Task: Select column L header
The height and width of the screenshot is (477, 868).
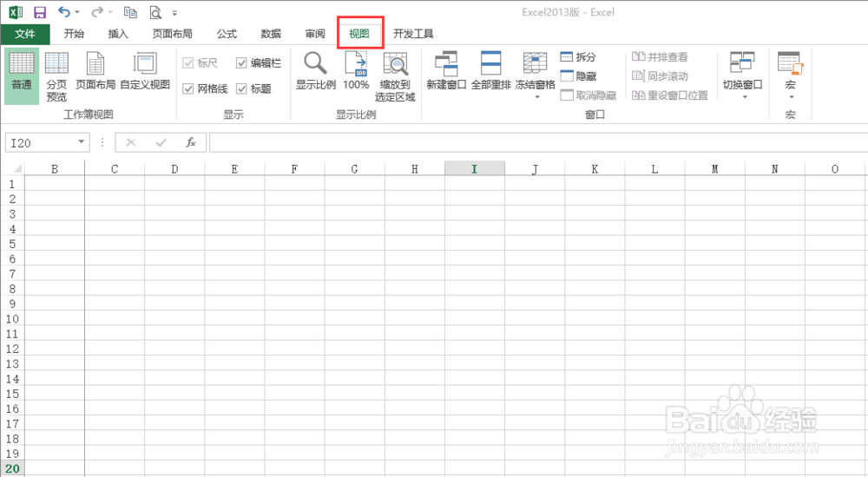Action: pos(654,169)
